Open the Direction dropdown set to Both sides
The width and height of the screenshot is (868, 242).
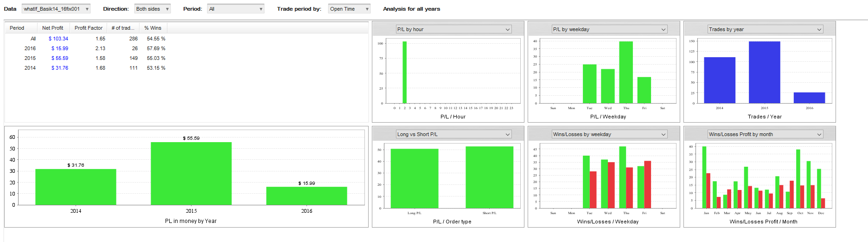[x=153, y=9]
